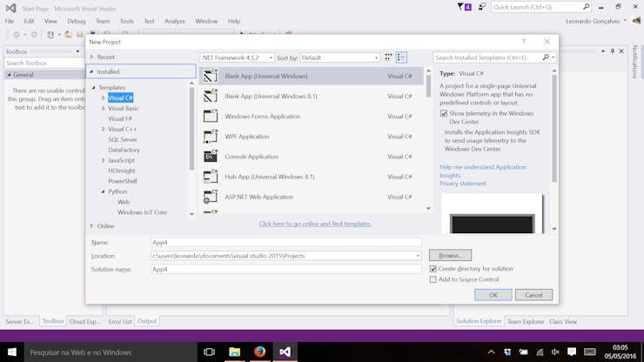The image size is (644, 362).
Task: Click here to go online and find templates
Action: point(315,224)
